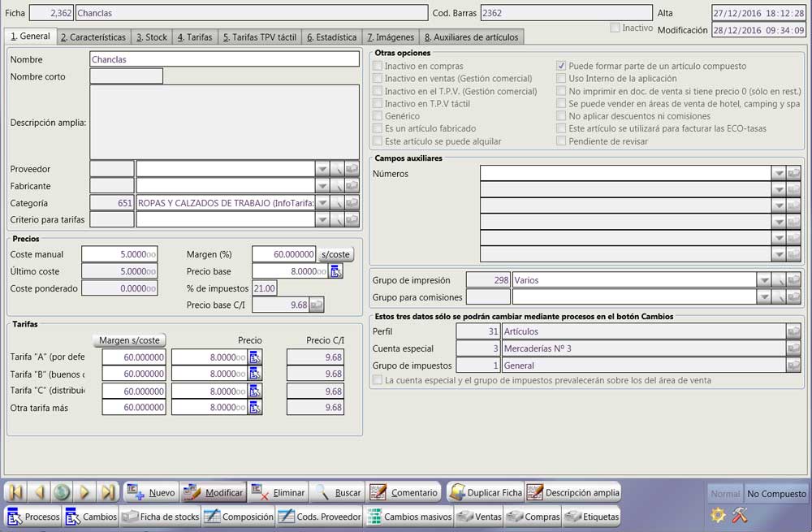The image size is (812, 532).
Task: Click the Eliminar button
Action: pyautogui.click(x=278, y=493)
